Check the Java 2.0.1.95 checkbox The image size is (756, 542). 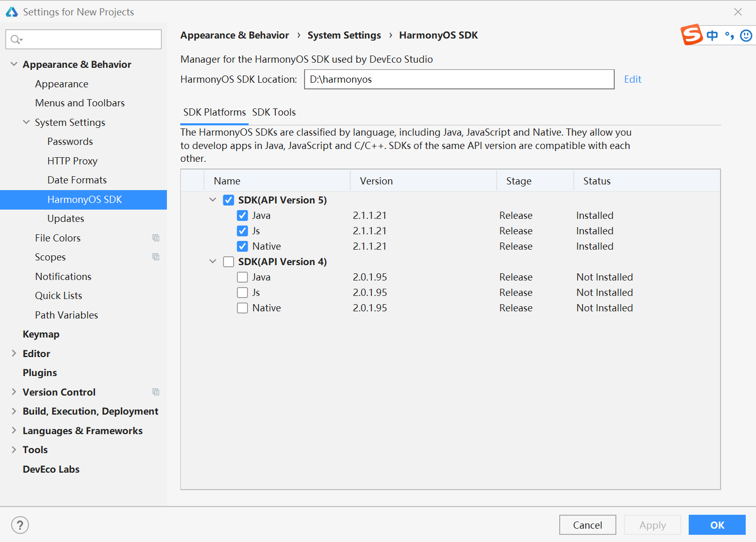[x=242, y=277]
